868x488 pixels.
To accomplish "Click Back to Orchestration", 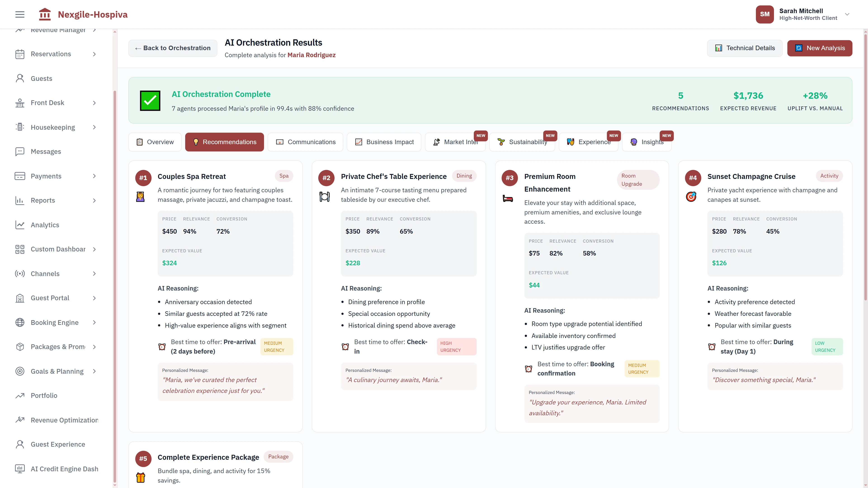I will 172,48.
